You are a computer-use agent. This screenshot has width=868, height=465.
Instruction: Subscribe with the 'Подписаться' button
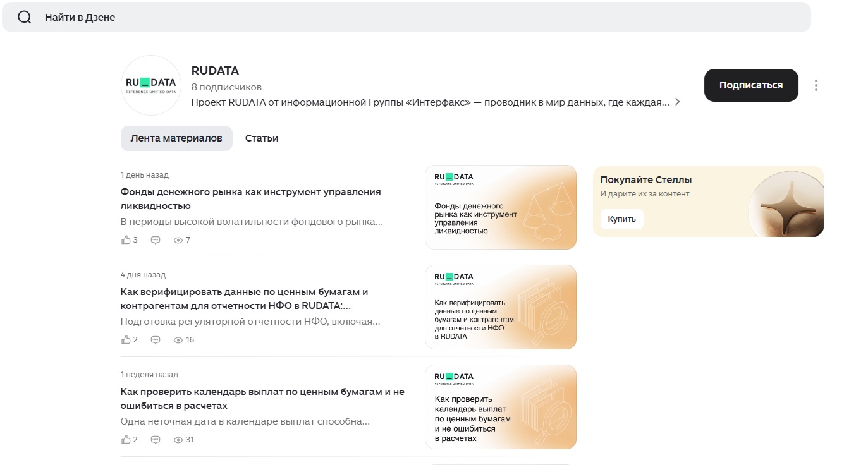(751, 85)
